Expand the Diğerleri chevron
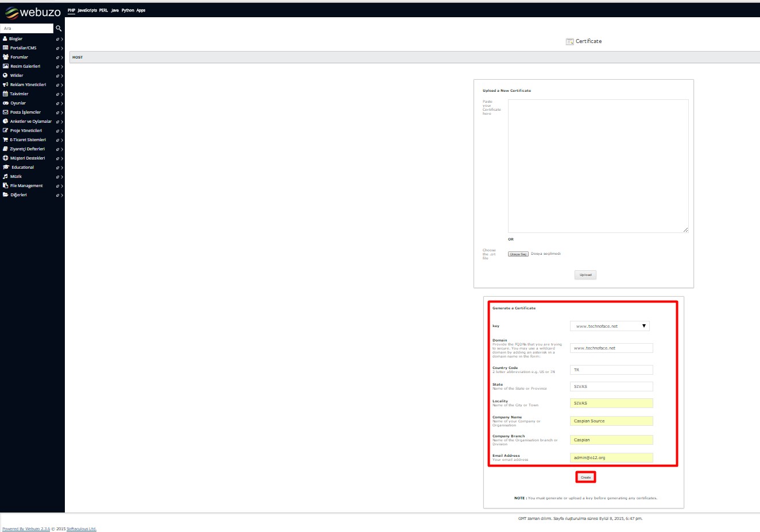This screenshot has width=760, height=532. pyautogui.click(x=62, y=196)
